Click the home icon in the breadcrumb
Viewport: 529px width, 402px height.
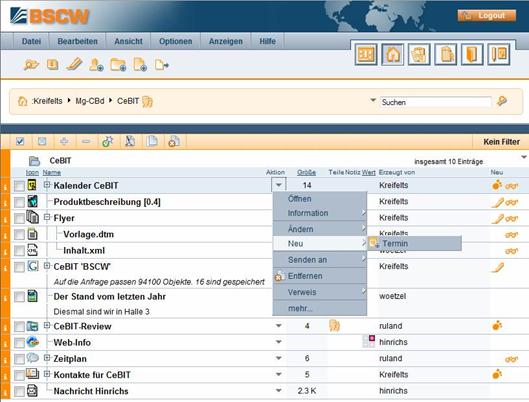click(22, 101)
